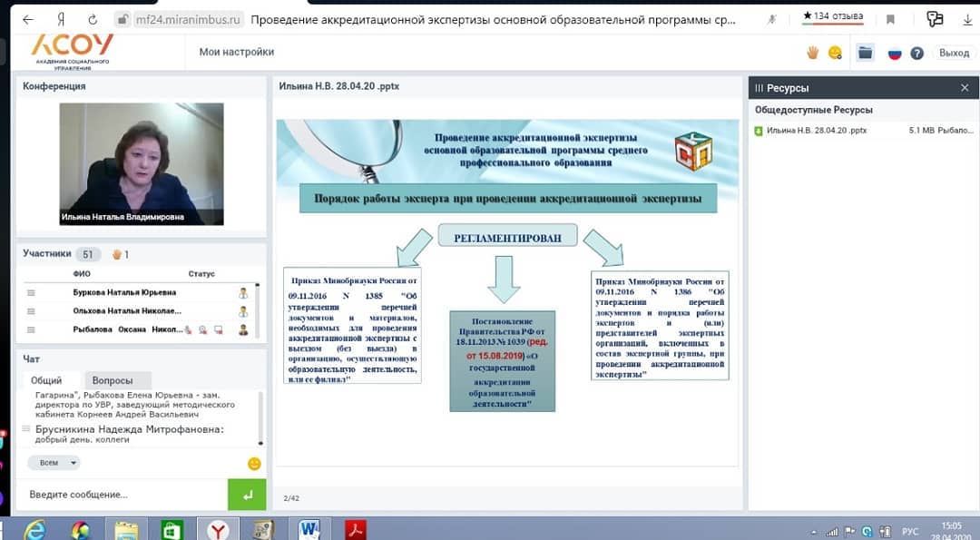This screenshot has height=540, width=980.
Task: Change language via the Russian flag icon
Action: click(895, 54)
